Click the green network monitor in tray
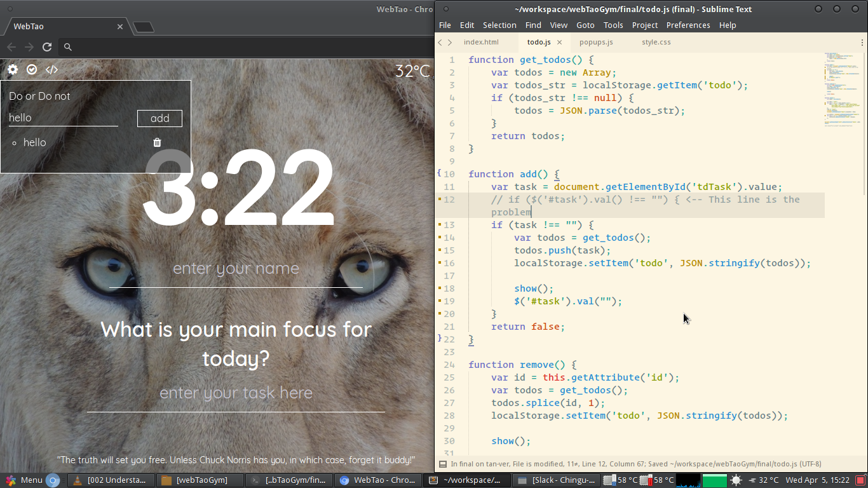 715,480
